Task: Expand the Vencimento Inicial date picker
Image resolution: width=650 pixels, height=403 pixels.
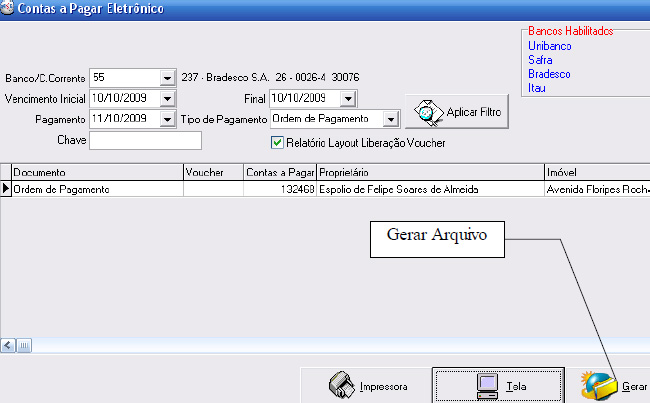Action: (166, 99)
